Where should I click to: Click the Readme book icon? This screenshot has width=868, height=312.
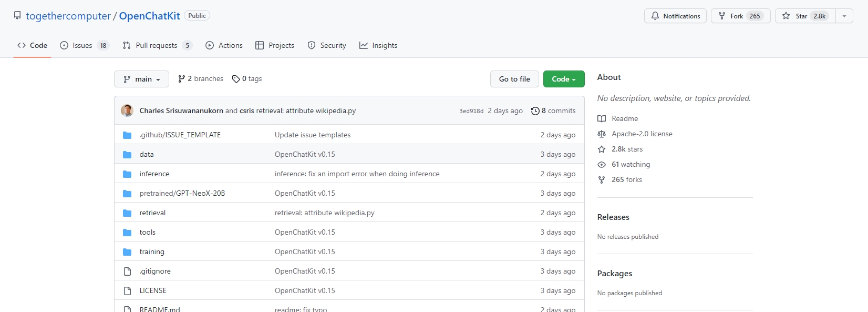pyautogui.click(x=602, y=119)
